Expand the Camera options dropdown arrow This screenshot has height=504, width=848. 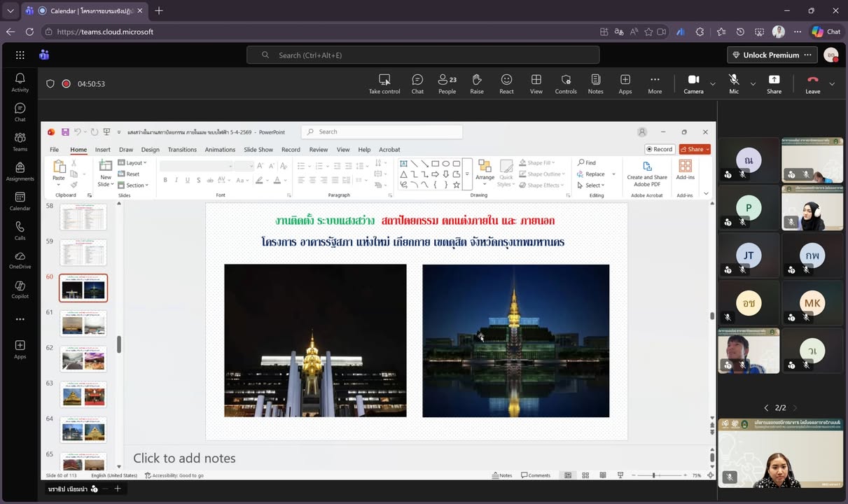pos(713,84)
